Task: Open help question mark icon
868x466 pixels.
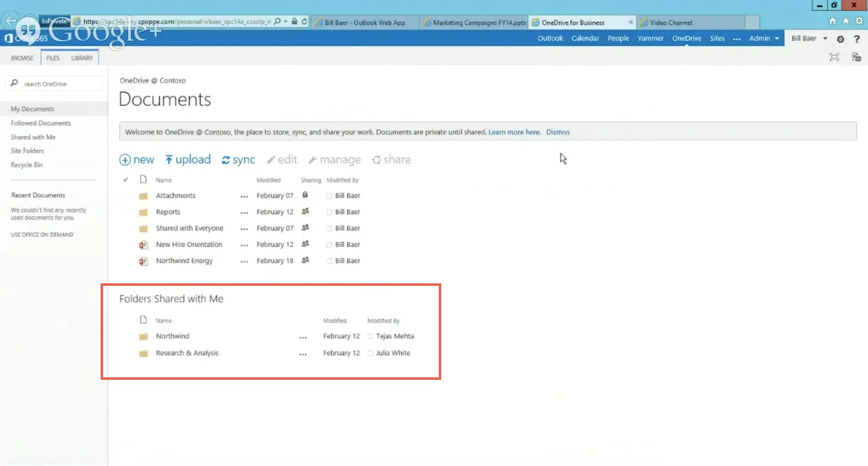Action: [857, 39]
